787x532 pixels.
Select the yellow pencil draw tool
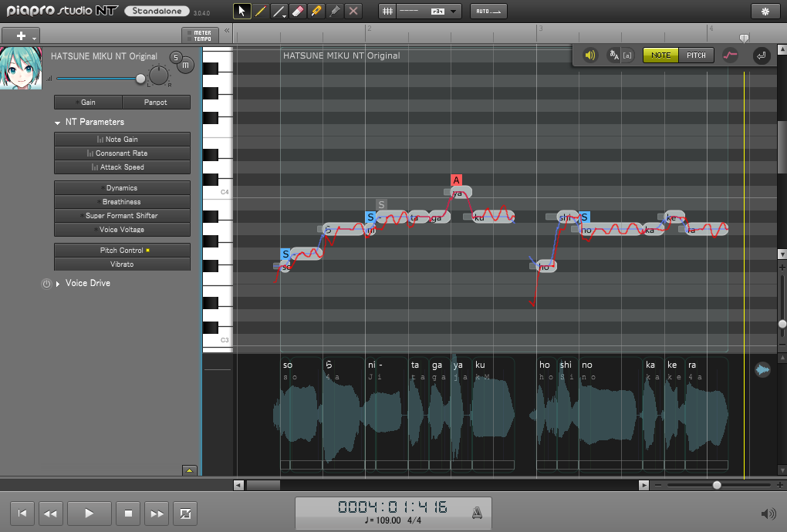pos(261,11)
